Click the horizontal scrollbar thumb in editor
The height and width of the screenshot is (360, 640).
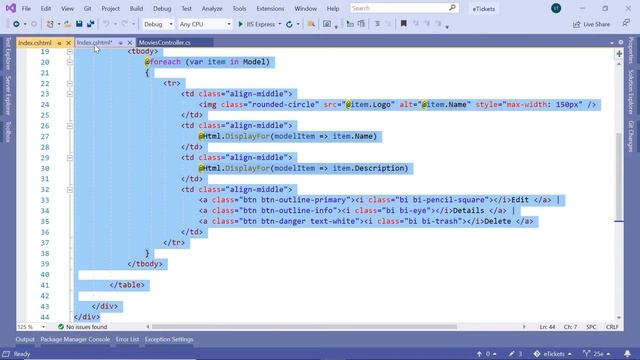[x=304, y=327]
